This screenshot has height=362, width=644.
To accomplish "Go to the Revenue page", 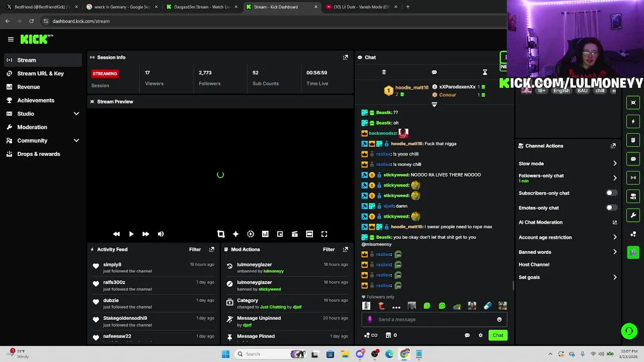I will click(x=43, y=87).
